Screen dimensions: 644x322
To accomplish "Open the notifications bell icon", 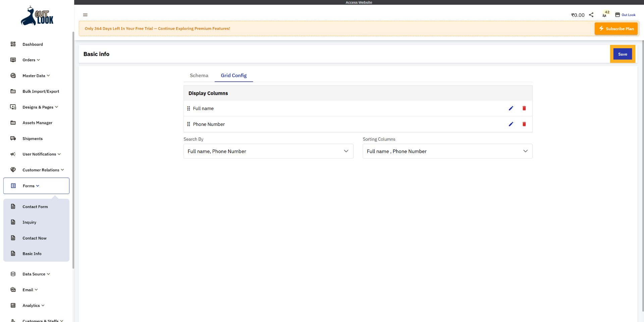I will coord(604,15).
